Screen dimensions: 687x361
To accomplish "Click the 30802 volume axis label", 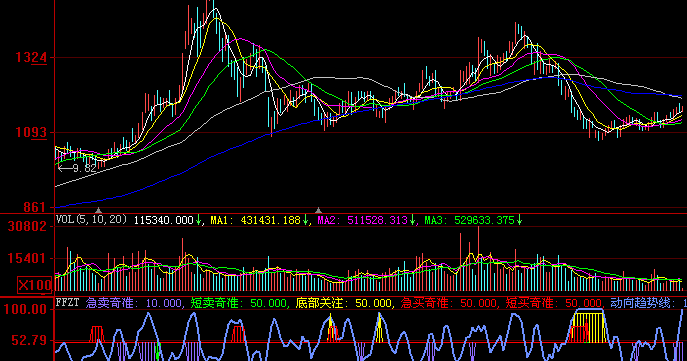I will pyautogui.click(x=27, y=227).
